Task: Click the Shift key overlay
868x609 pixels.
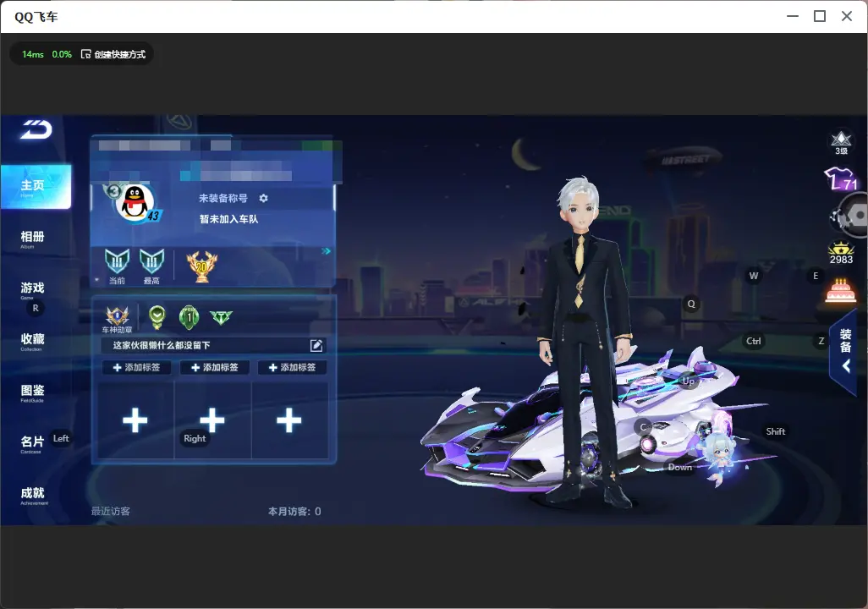Action: [x=776, y=431]
